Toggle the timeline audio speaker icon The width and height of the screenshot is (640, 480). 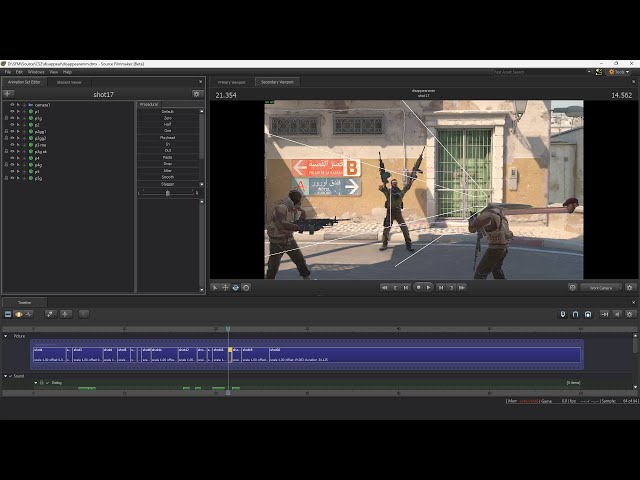coord(618,314)
